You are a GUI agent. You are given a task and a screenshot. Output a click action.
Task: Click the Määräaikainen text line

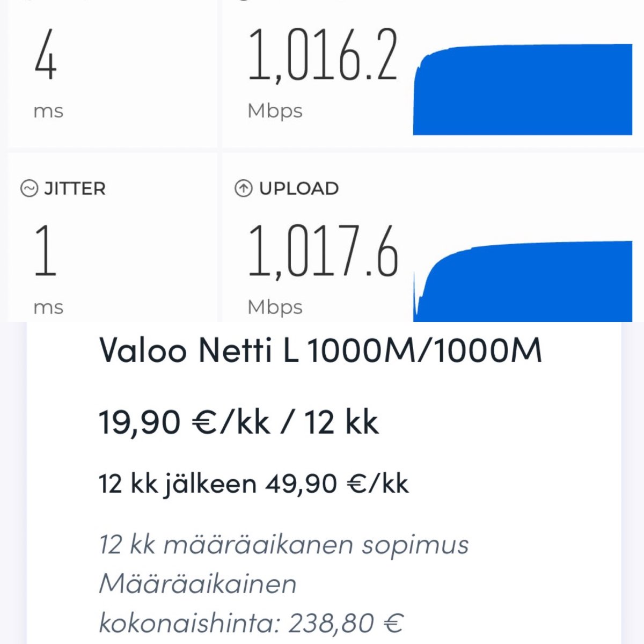[197, 583]
